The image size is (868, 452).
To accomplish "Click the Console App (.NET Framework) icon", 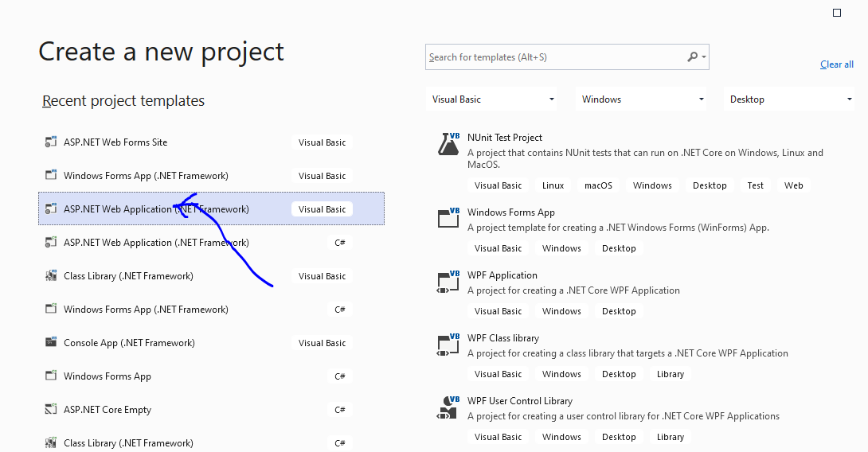I will tap(51, 342).
